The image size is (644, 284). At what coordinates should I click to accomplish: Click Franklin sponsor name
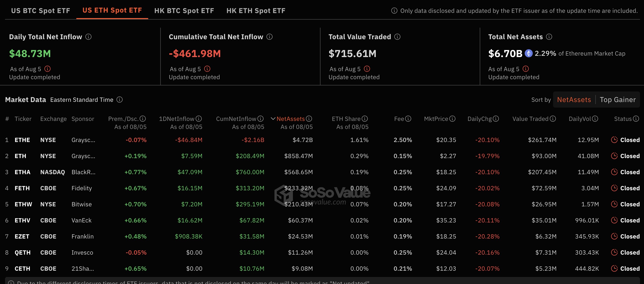(x=83, y=236)
